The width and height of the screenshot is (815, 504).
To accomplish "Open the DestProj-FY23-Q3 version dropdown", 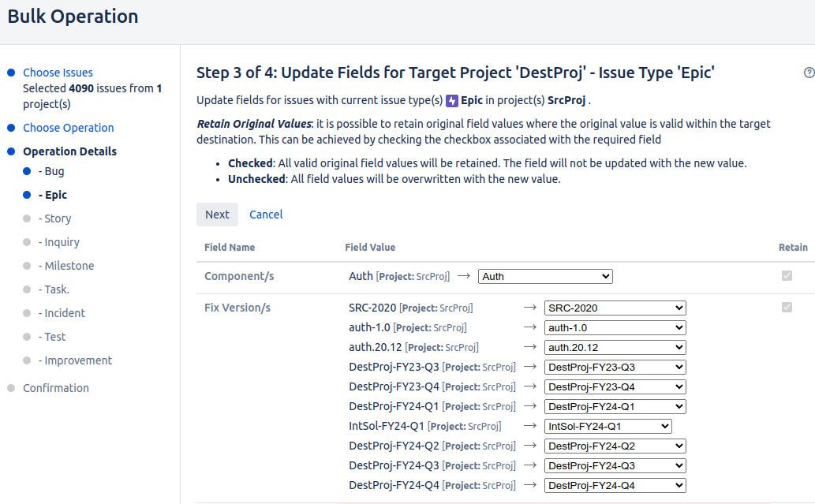I will tap(615, 367).
